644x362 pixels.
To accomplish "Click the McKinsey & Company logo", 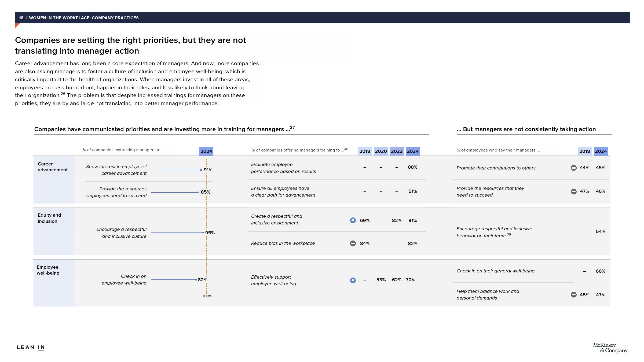I will tap(610, 348).
